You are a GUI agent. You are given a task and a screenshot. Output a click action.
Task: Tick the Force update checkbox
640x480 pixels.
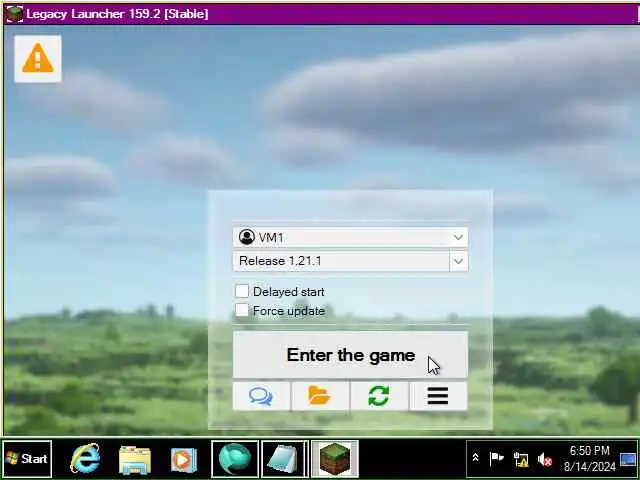[242, 310]
